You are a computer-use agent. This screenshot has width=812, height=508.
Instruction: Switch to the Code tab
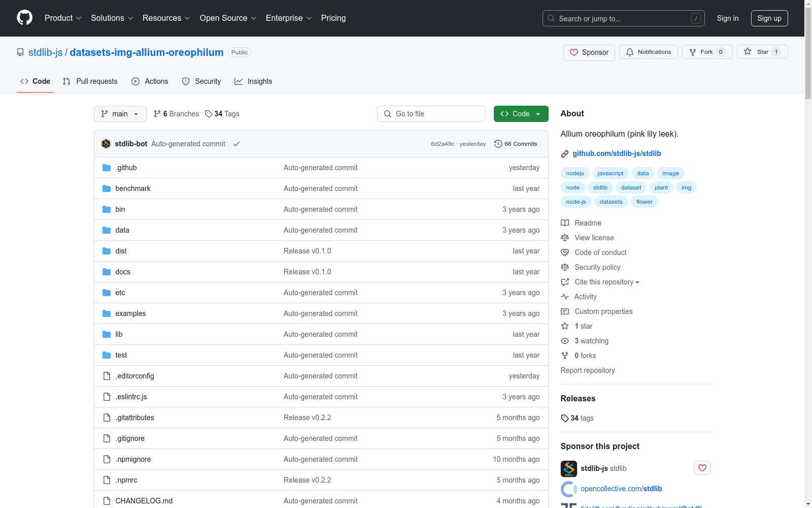[x=36, y=81]
